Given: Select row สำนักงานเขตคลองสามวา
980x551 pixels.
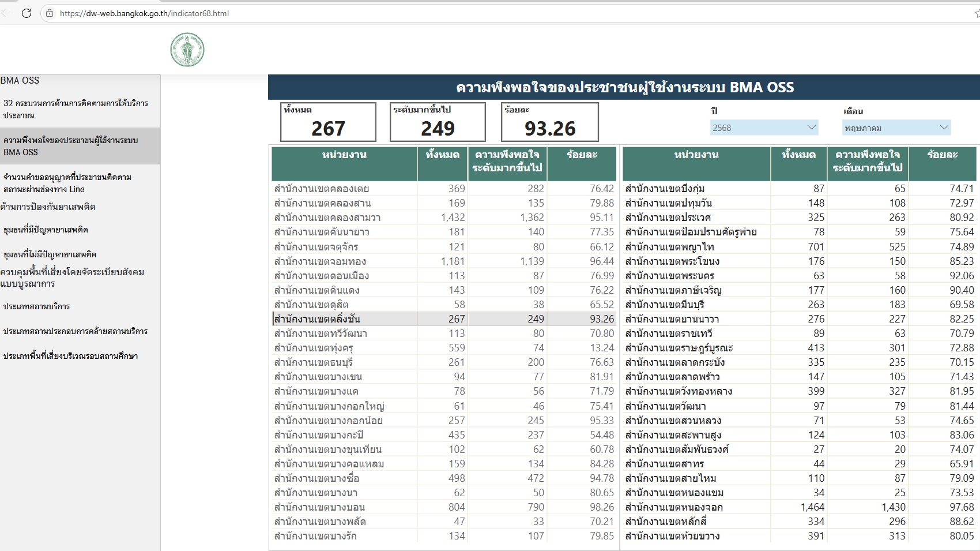Looking at the screenshot, I should point(444,218).
